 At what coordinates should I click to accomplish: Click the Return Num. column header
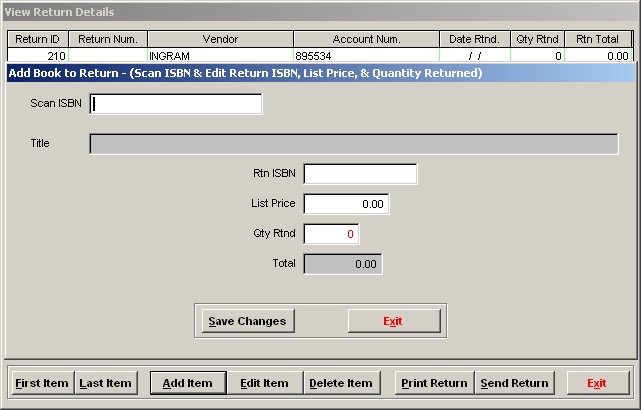(108, 39)
